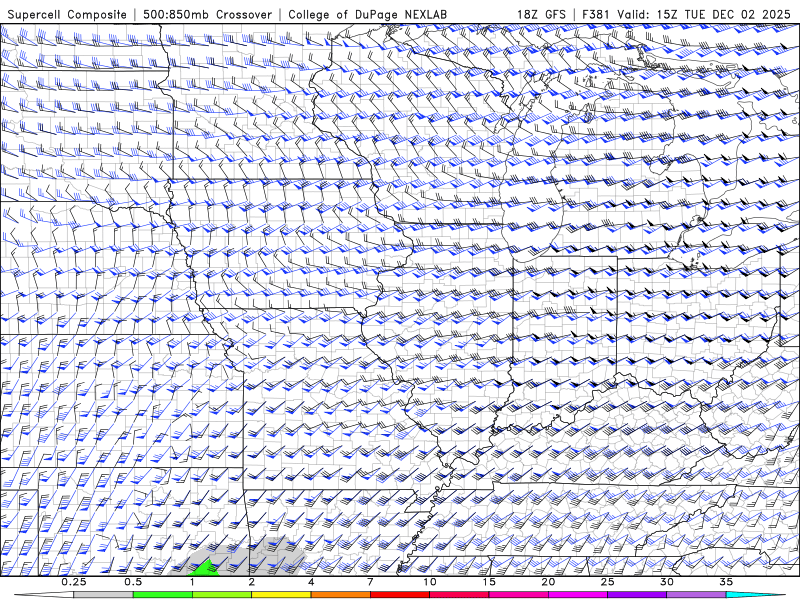Click the magenta 20–25 color bar segment
800x600 pixels.
[578, 595]
